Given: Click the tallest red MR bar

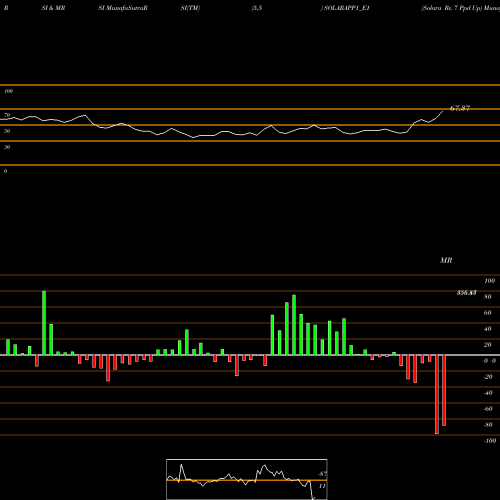Looking at the screenshot, I should pos(437,394).
